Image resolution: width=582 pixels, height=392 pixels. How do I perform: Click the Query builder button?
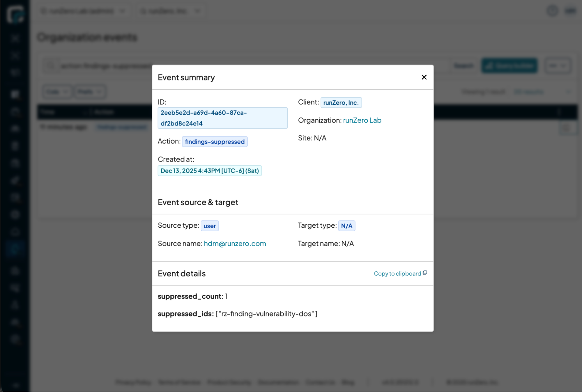click(x=509, y=66)
